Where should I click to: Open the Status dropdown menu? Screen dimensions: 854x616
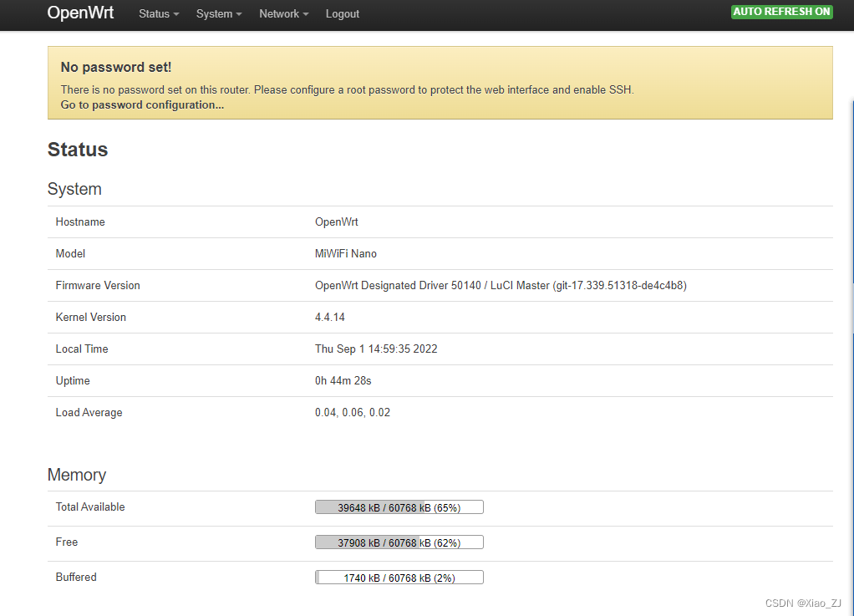(159, 13)
